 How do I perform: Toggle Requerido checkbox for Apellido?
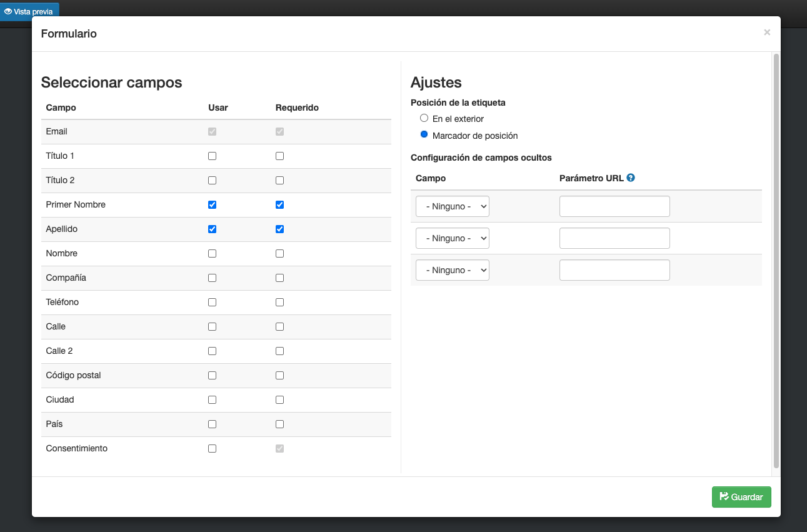point(279,229)
